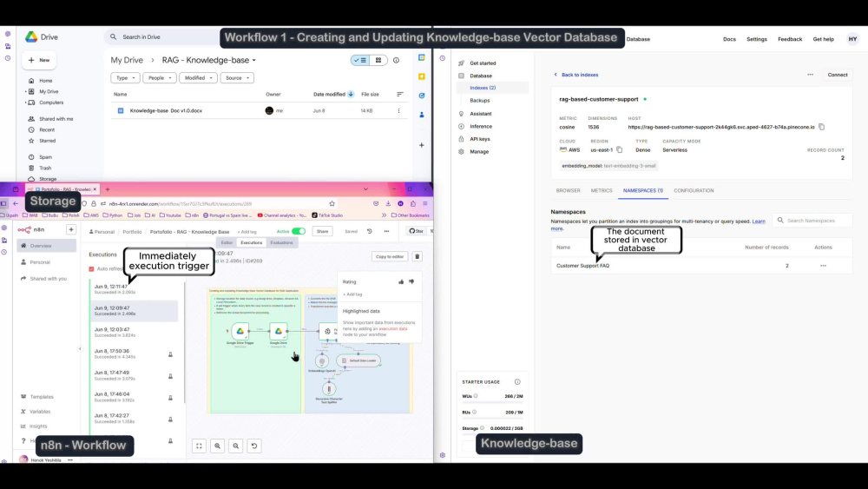This screenshot has width=868, height=489.
Task: Reverse Date modified sort arrow in Drive
Action: [x=351, y=94]
